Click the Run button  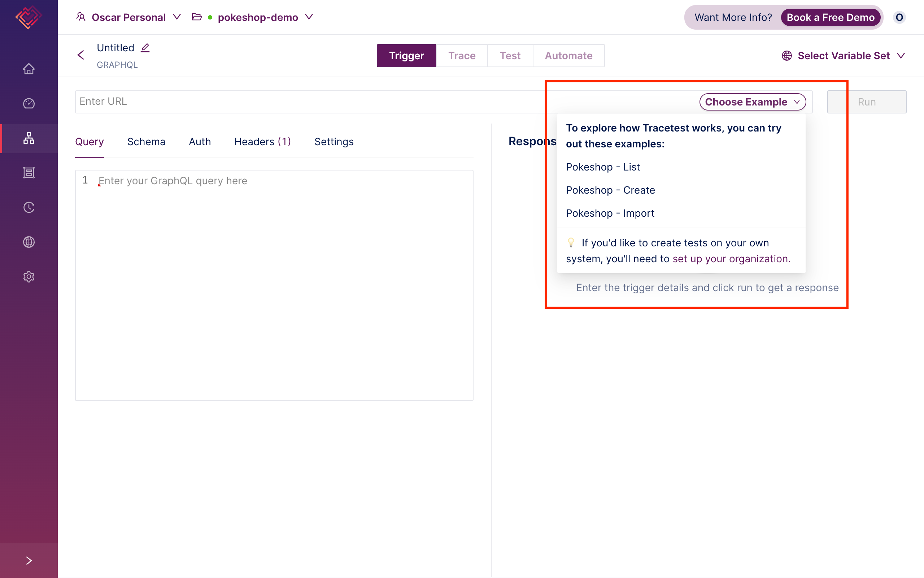point(867,102)
